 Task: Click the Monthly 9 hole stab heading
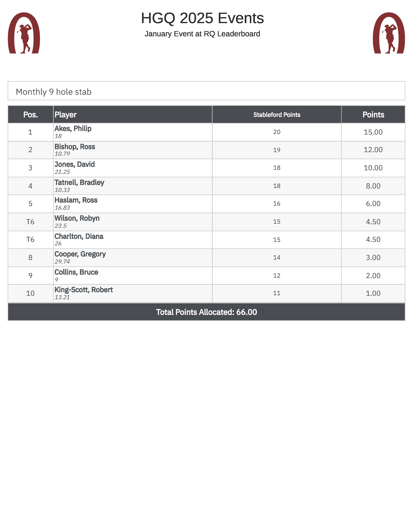(x=54, y=92)
